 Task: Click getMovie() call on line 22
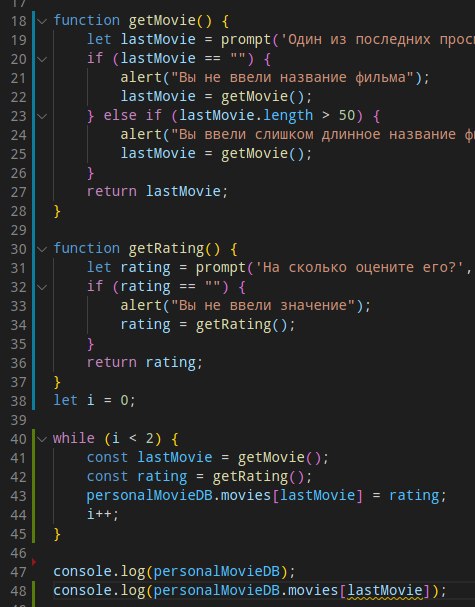[262, 96]
